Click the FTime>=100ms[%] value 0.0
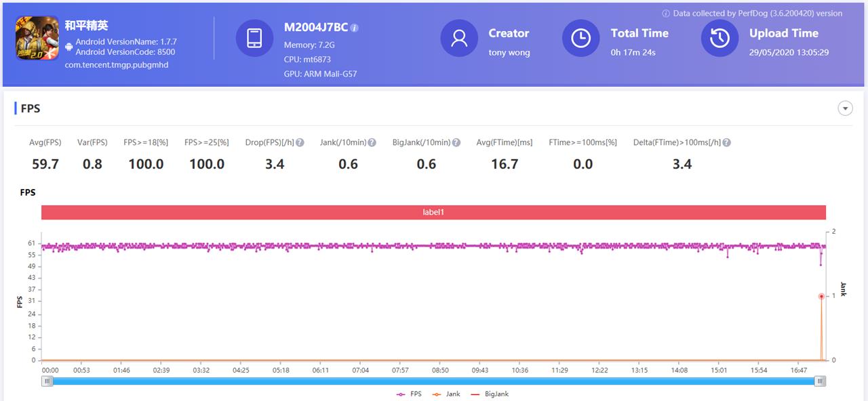This screenshot has height=401, width=868. (x=583, y=164)
